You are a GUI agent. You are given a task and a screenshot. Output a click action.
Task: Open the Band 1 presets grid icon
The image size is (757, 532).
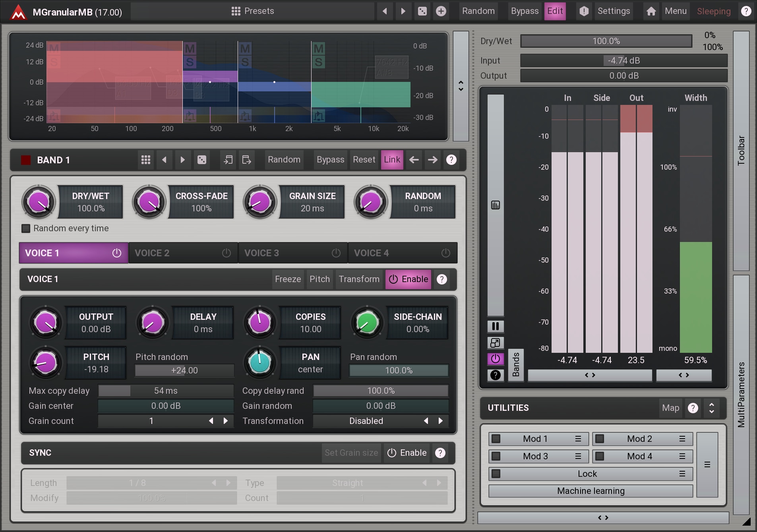[146, 160]
